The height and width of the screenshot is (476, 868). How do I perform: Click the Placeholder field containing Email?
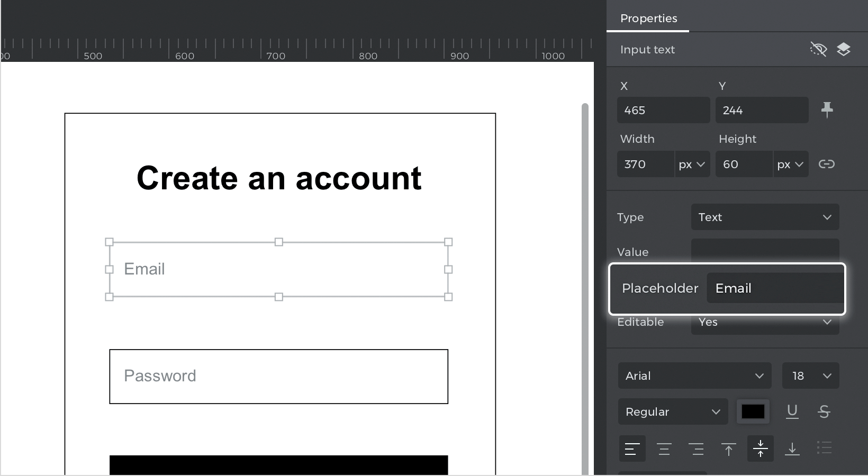pos(775,288)
